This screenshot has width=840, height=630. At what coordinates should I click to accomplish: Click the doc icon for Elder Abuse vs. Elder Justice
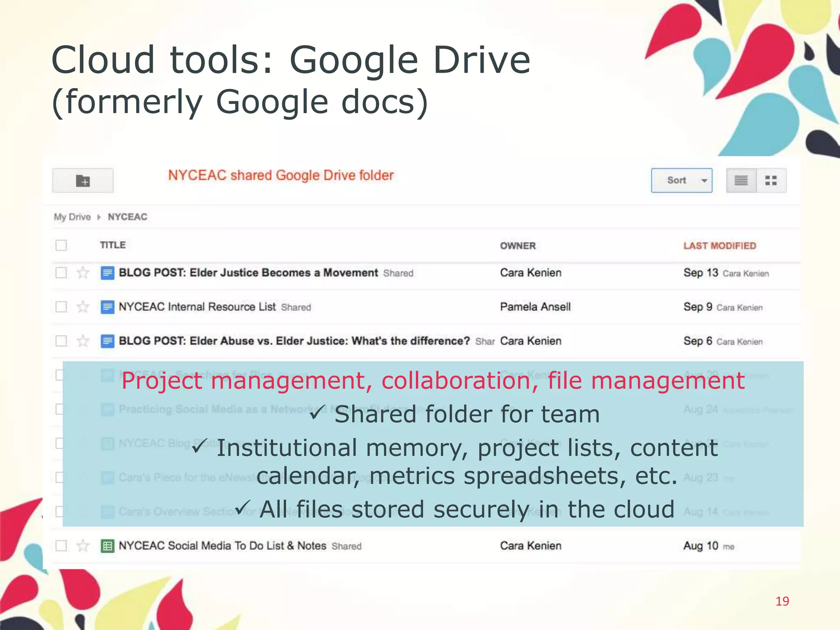pyautogui.click(x=107, y=341)
